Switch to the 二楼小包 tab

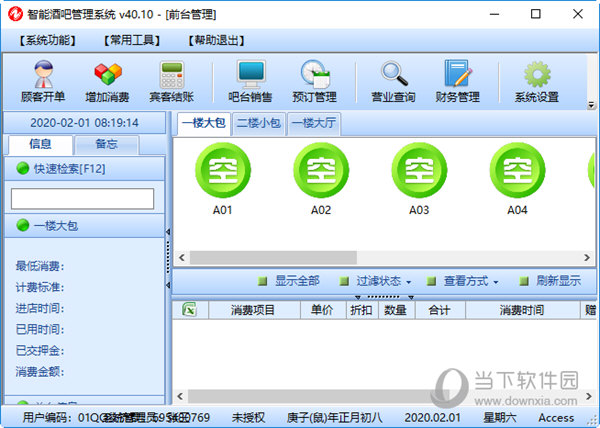259,123
